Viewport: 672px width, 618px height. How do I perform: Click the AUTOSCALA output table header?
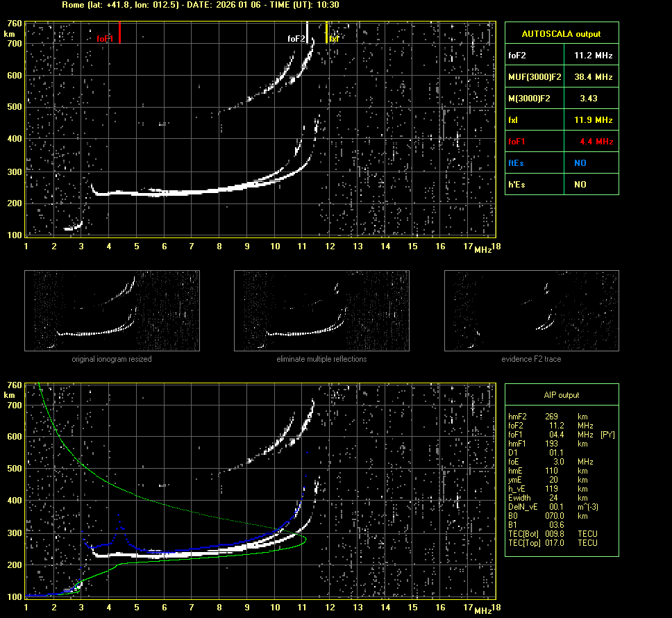coord(561,33)
